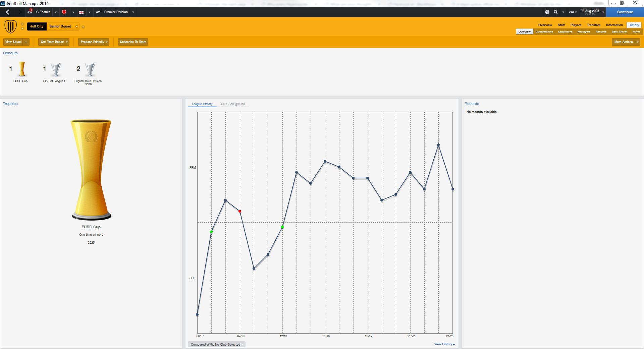The image size is (644, 349).
Task: Expand the Premier Division dropdown arrow
Action: point(133,12)
